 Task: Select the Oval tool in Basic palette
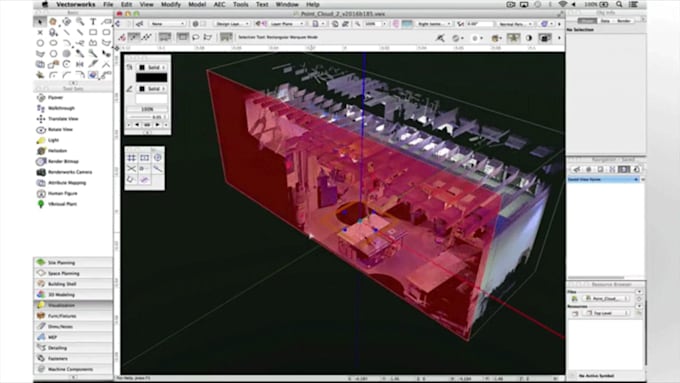pyautogui.click(x=53, y=43)
